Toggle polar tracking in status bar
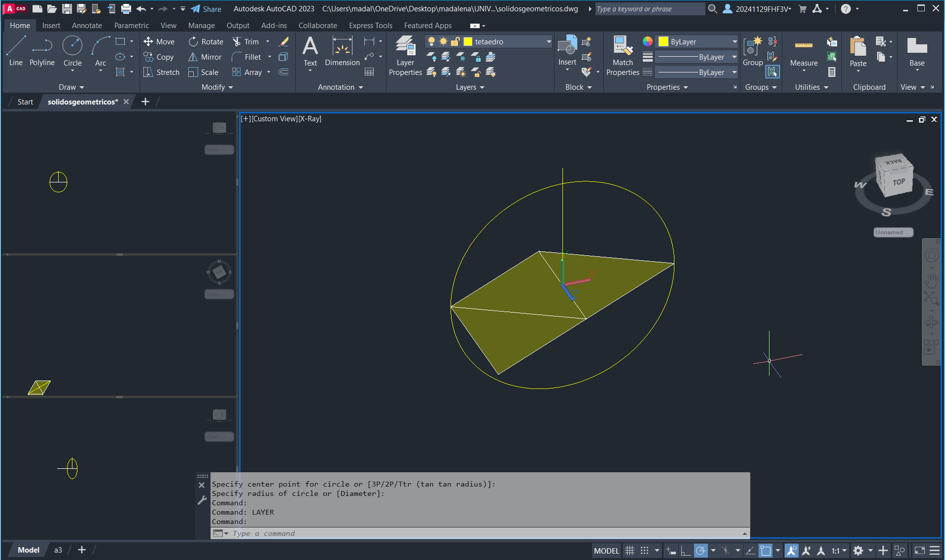 pyautogui.click(x=700, y=551)
